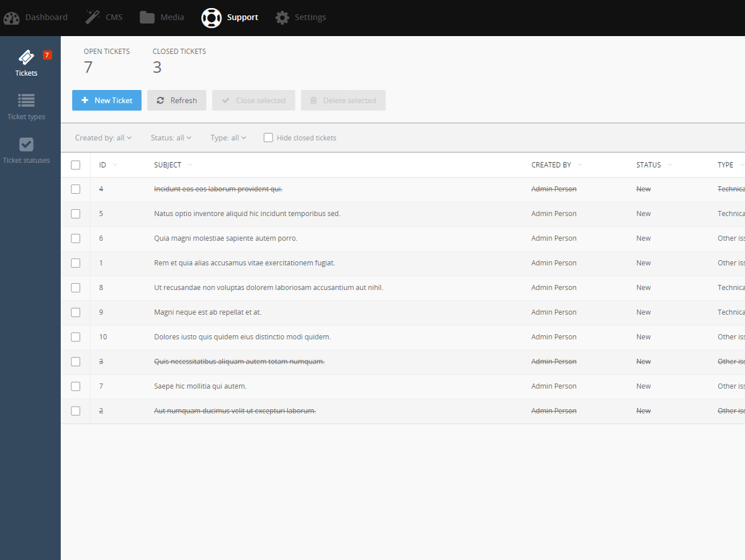This screenshot has height=560, width=745.
Task: Select checkbox for ticket ID 9
Action: (x=76, y=312)
